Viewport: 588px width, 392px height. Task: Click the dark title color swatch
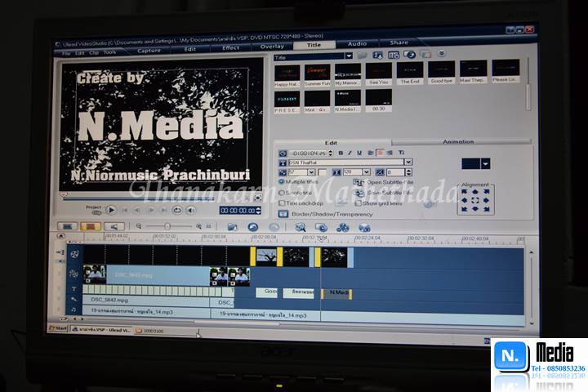click(471, 163)
